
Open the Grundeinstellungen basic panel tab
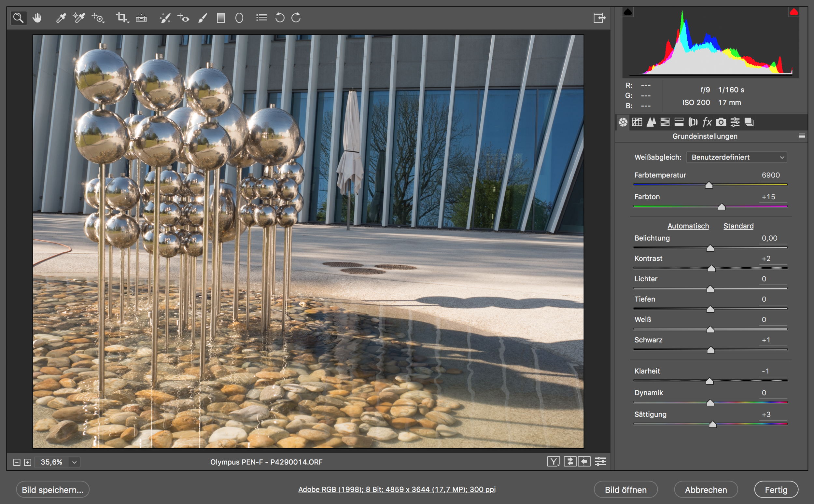pyautogui.click(x=623, y=122)
